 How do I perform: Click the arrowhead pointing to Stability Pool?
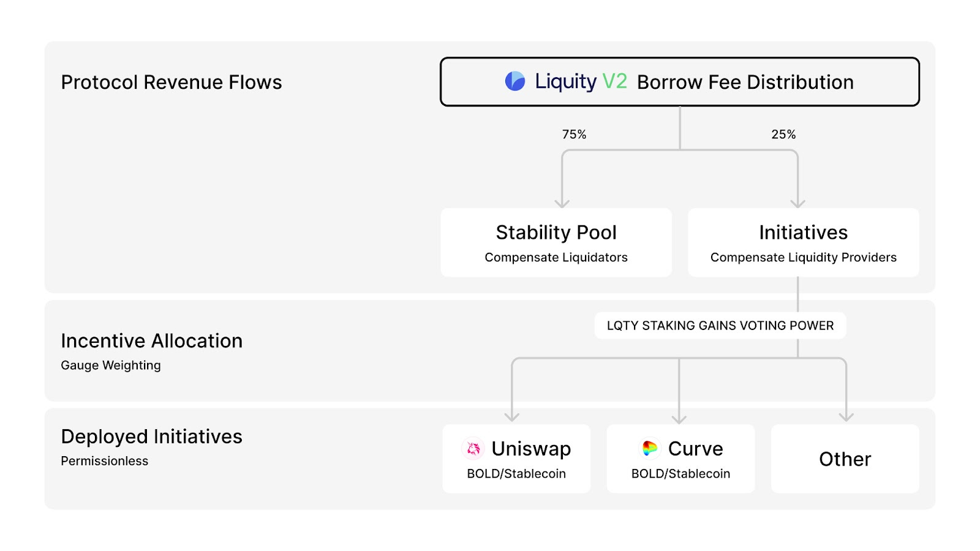(x=562, y=203)
